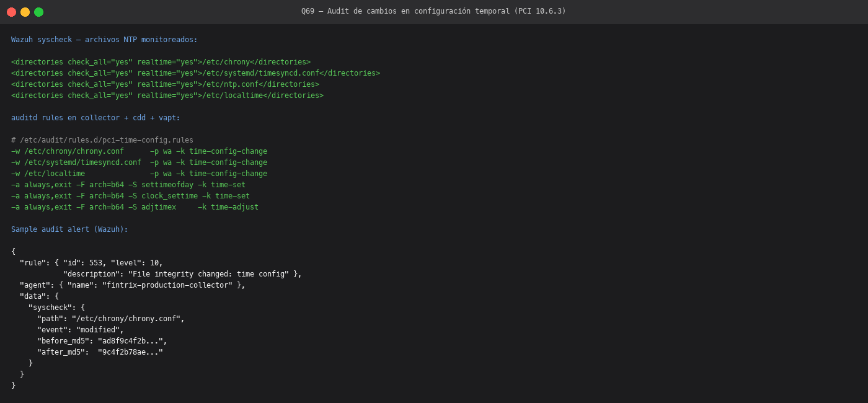
Task: Click comment line pci-time-config.rules path
Action: pyautogui.click(x=102, y=140)
